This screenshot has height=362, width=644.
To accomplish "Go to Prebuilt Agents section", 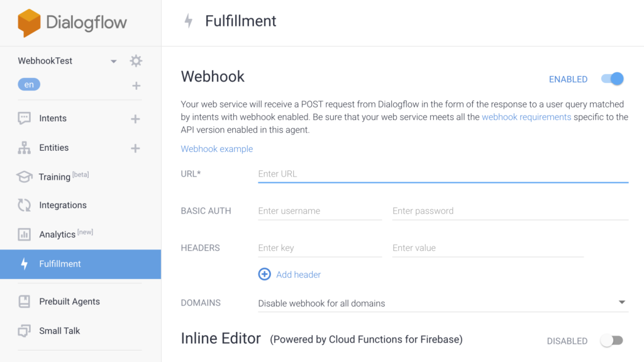I will point(69,302).
